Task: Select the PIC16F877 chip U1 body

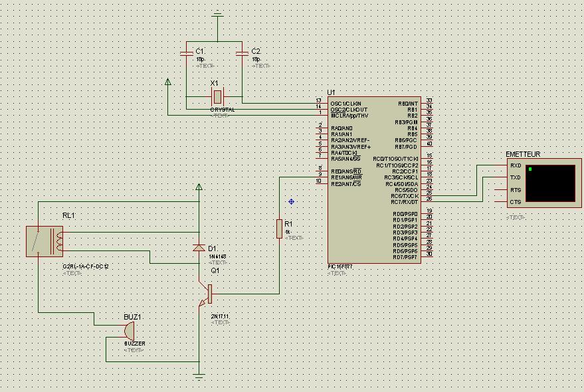Action: coord(374,180)
